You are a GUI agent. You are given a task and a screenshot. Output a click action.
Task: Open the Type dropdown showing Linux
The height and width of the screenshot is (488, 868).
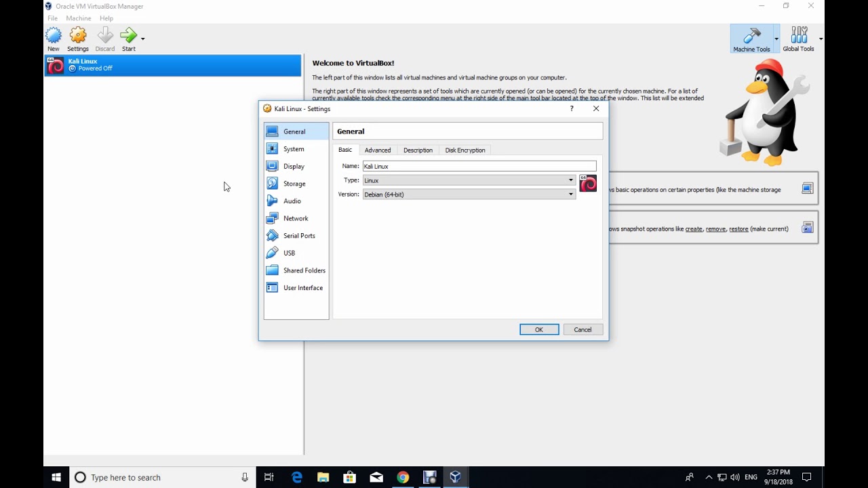pos(469,180)
